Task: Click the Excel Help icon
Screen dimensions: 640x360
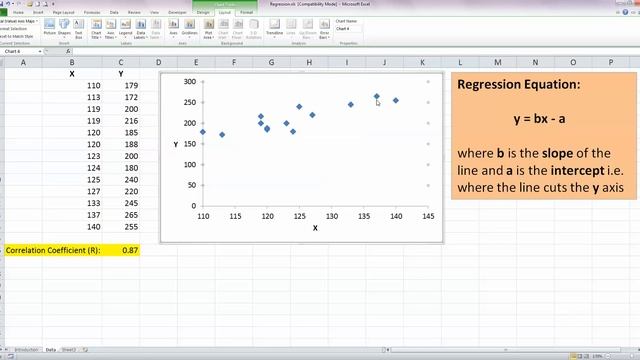Action: point(625,12)
